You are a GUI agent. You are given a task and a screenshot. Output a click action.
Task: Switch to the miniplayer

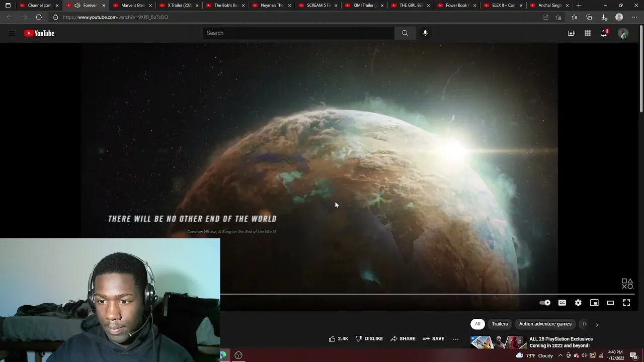[594, 303]
